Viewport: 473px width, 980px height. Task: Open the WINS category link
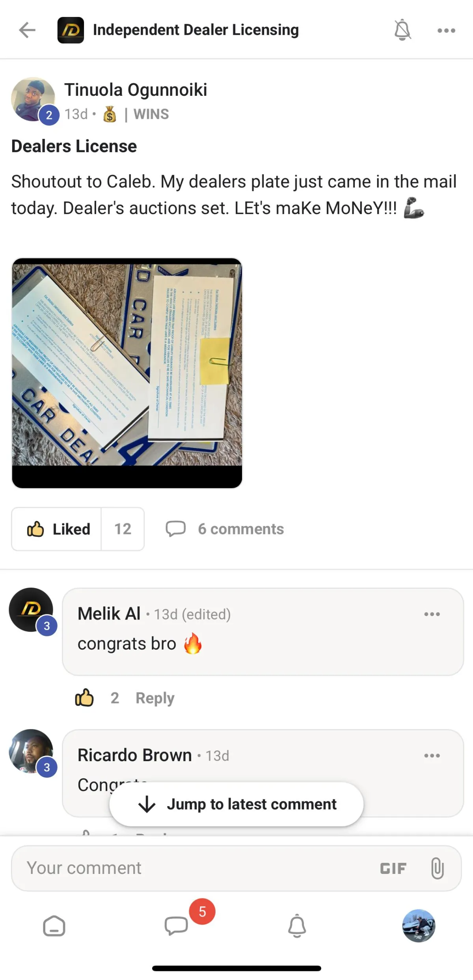151,114
